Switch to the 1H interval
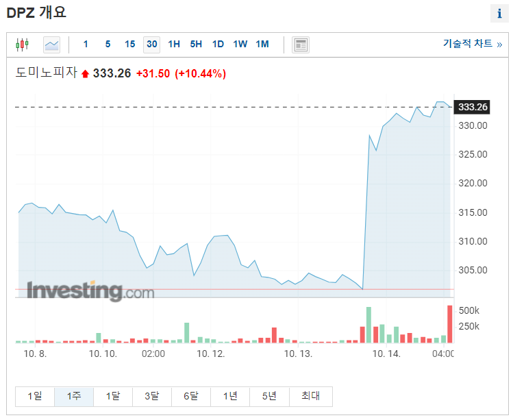 coord(174,45)
